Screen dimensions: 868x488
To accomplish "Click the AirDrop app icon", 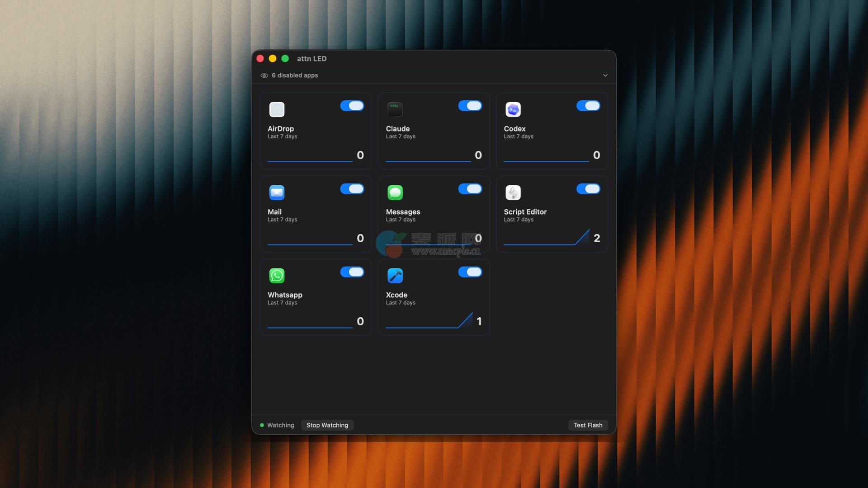I will 277,109.
